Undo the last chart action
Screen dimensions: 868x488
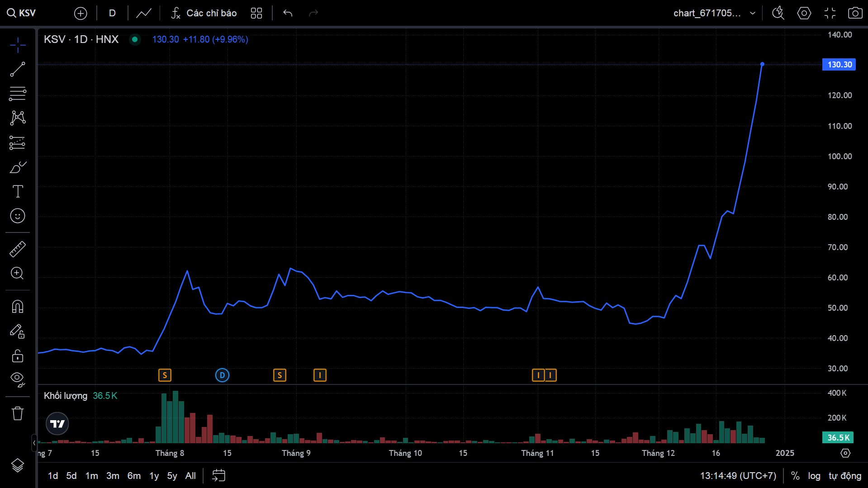point(288,13)
